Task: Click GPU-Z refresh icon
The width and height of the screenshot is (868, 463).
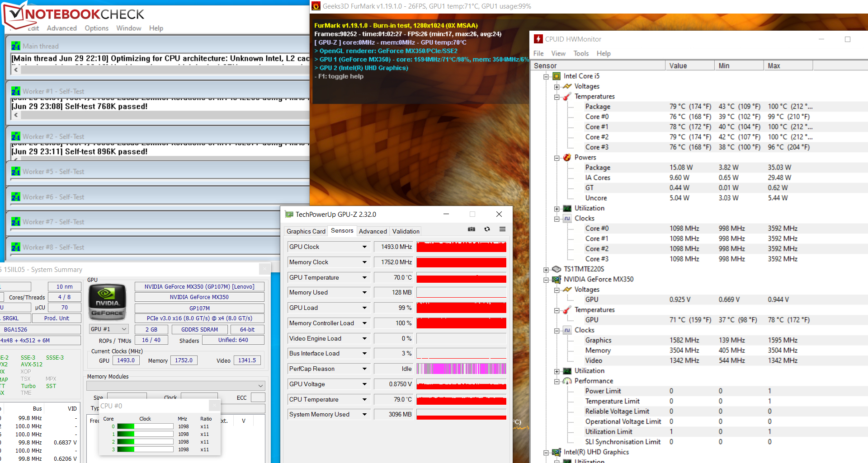Action: click(487, 229)
